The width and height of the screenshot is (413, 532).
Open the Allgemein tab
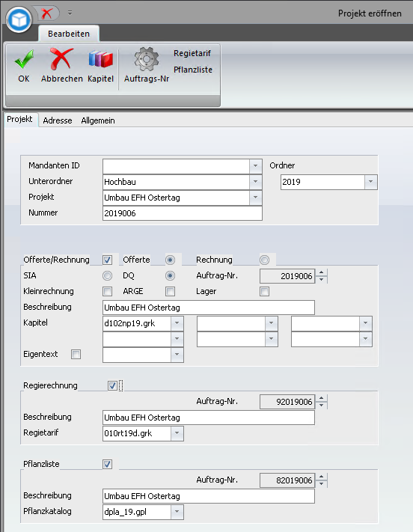click(x=98, y=120)
